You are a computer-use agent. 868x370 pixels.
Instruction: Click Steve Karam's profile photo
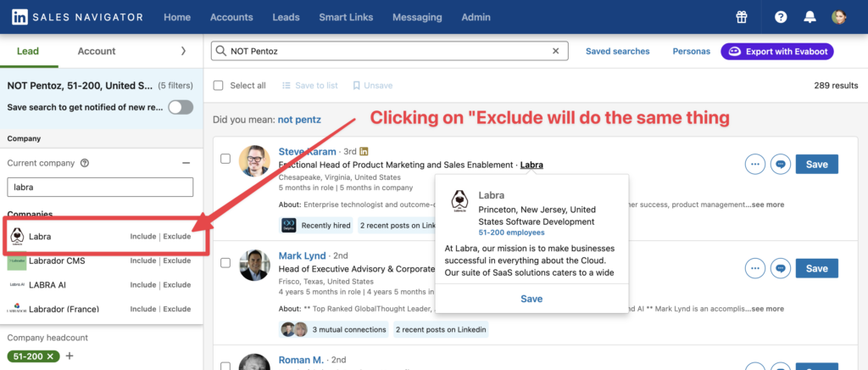coord(254,162)
